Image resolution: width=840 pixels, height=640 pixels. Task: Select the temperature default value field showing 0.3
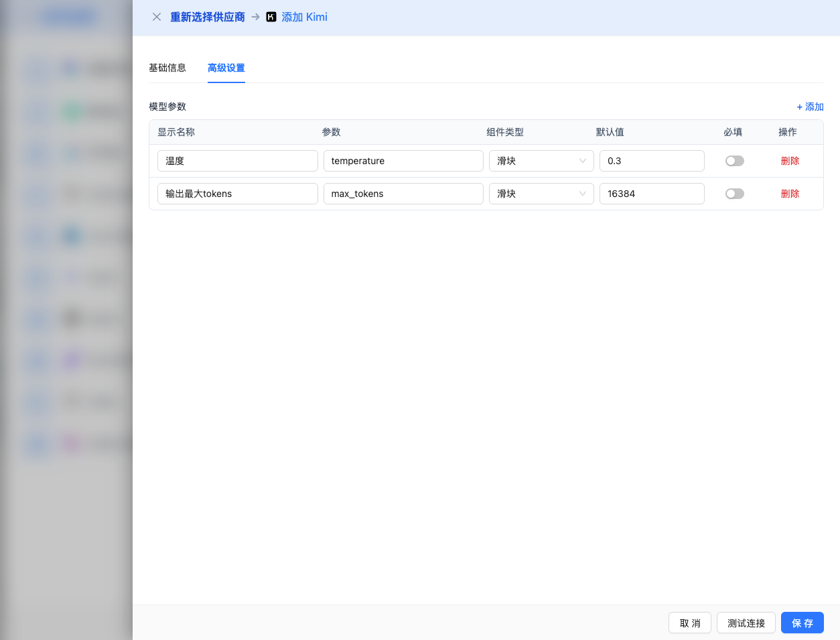(x=652, y=160)
